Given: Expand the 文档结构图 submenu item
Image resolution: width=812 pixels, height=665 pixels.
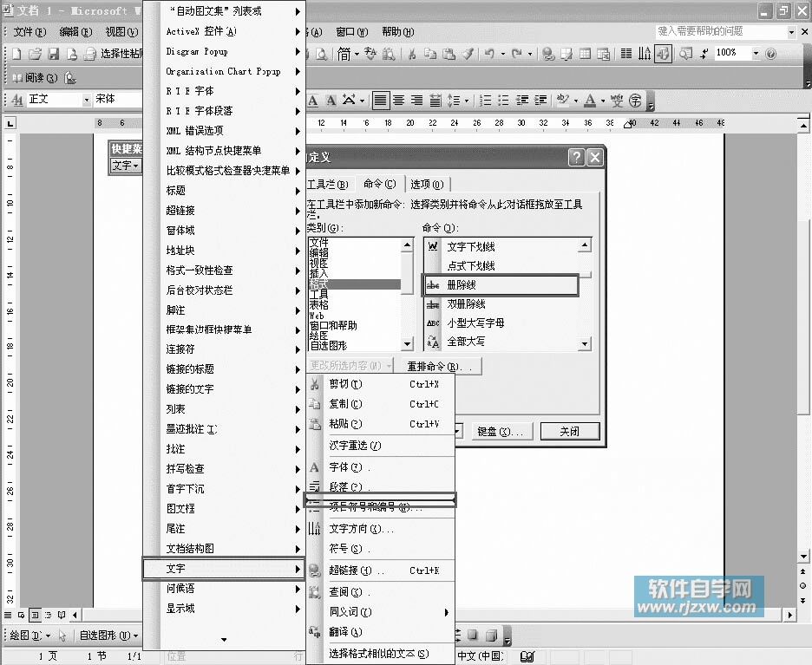Looking at the screenshot, I should point(224,549).
